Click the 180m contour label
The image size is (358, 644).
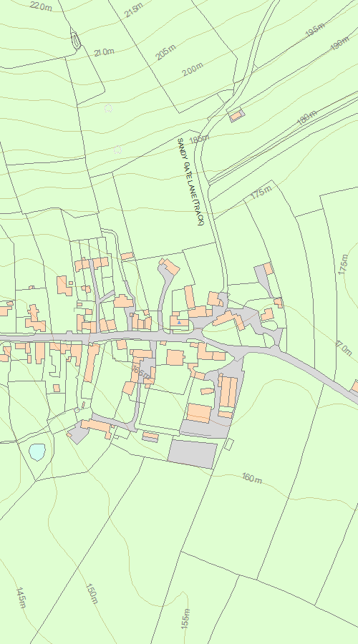point(307,118)
